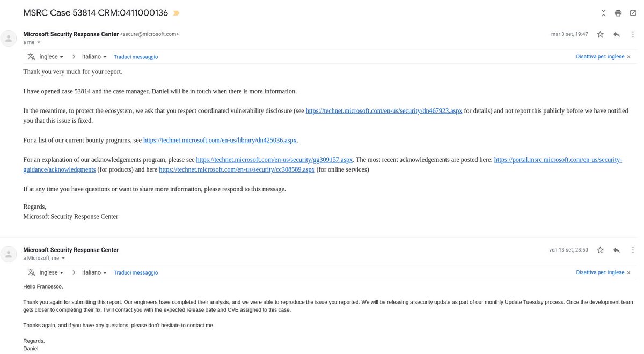Screen dimensions: 644x354
Task: Click the 'Hello Francesco,' greeting
Action: (x=43, y=286)
